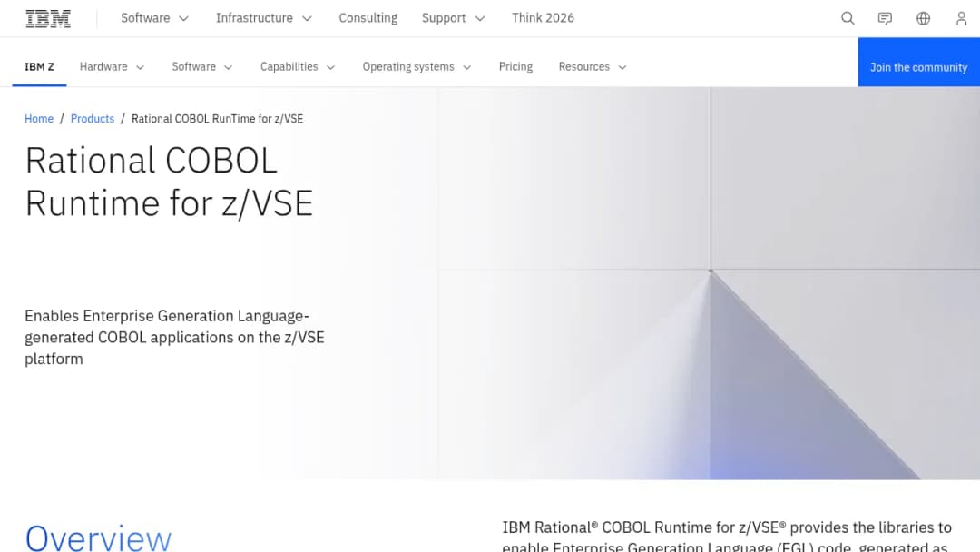
Task: Expand the top Software menu
Action: coord(154,18)
